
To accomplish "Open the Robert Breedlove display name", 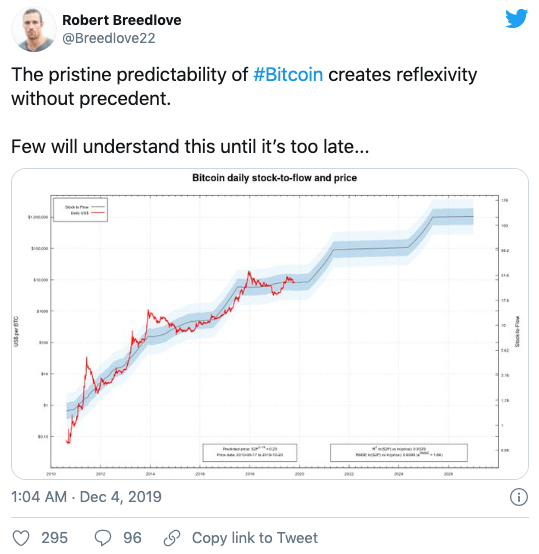I will 122,20.
